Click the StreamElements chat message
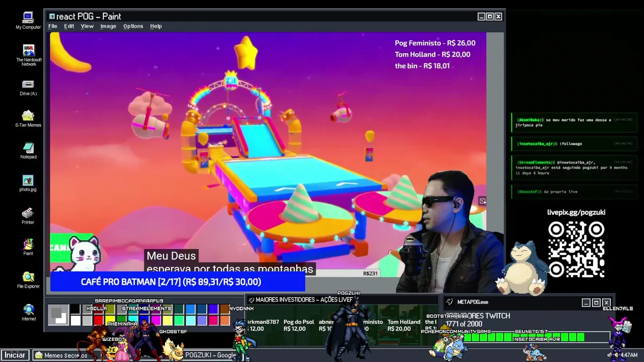This screenshot has height=362, width=644. click(575, 168)
